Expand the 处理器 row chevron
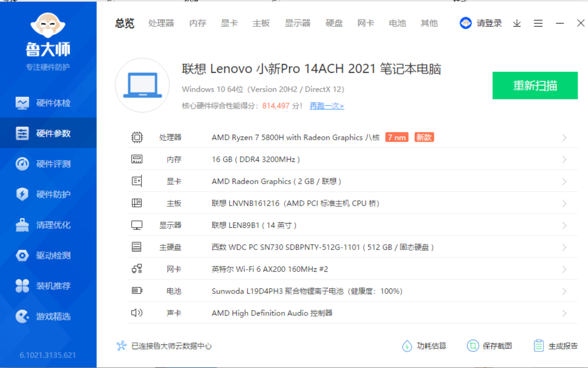This screenshot has width=588, height=368. tap(564, 138)
